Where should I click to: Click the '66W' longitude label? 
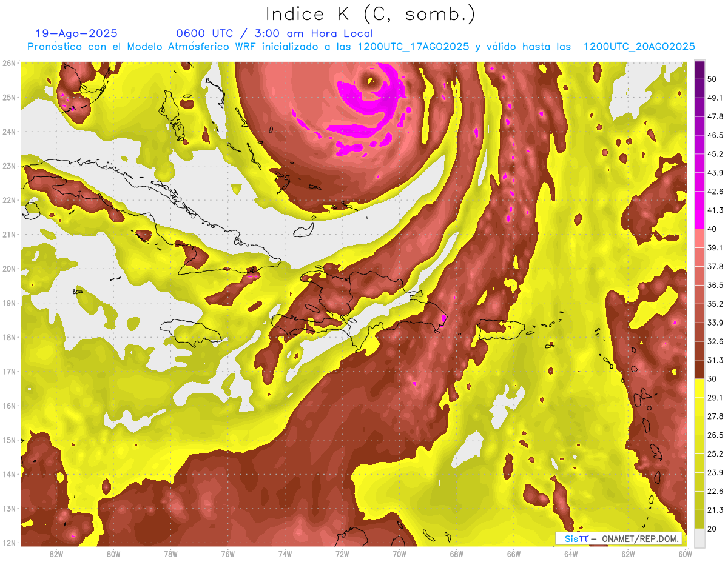(513, 554)
